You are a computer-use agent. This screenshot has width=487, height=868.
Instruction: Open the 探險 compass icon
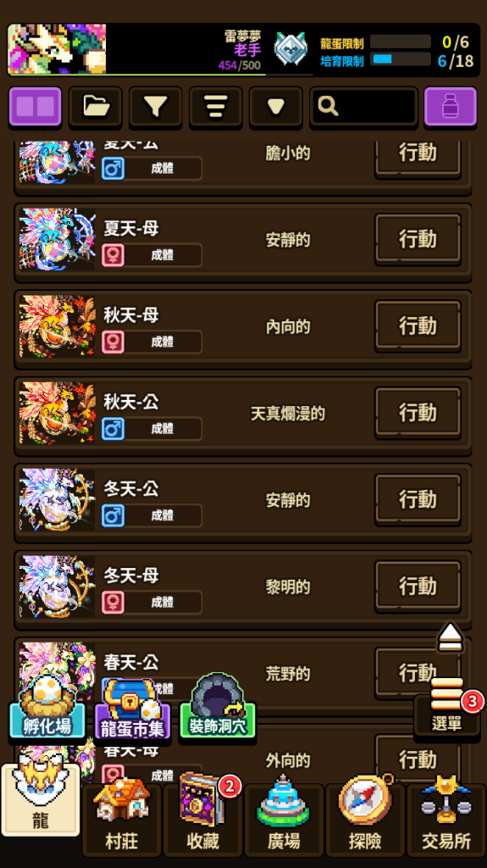[x=365, y=818]
